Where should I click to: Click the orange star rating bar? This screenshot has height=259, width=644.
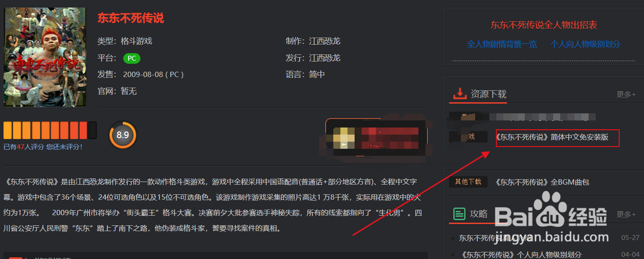click(50, 130)
